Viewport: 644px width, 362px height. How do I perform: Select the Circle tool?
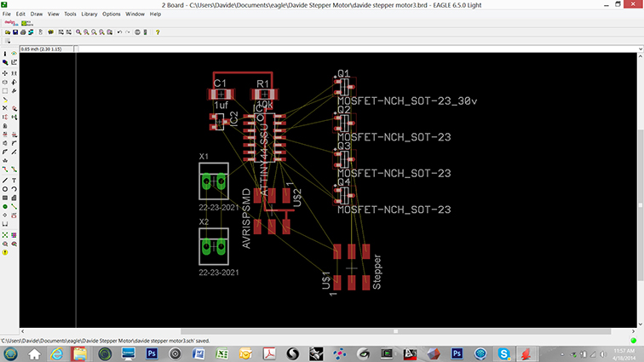coord(5,189)
